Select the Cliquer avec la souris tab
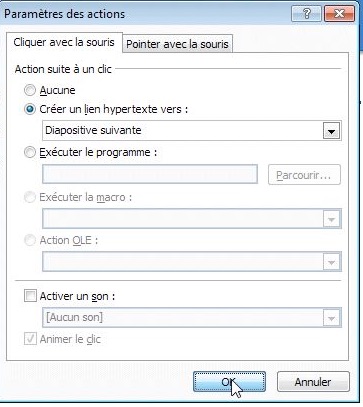 pyautogui.click(x=64, y=42)
